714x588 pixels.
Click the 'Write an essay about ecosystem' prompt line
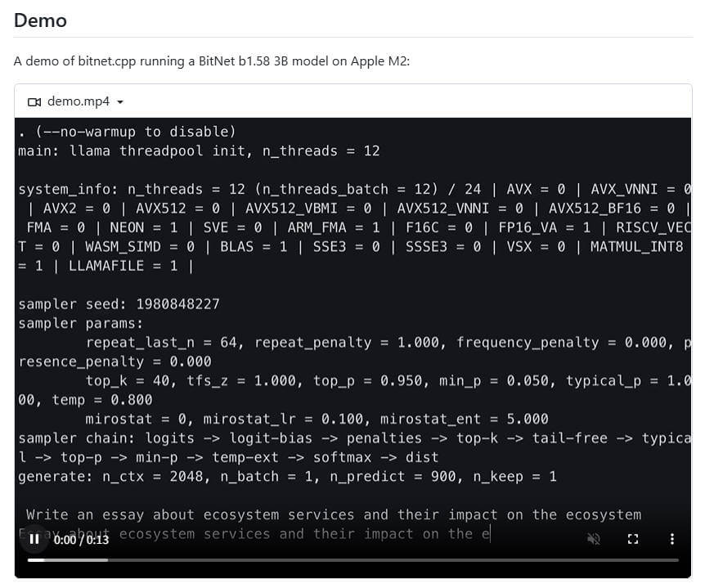point(334,514)
